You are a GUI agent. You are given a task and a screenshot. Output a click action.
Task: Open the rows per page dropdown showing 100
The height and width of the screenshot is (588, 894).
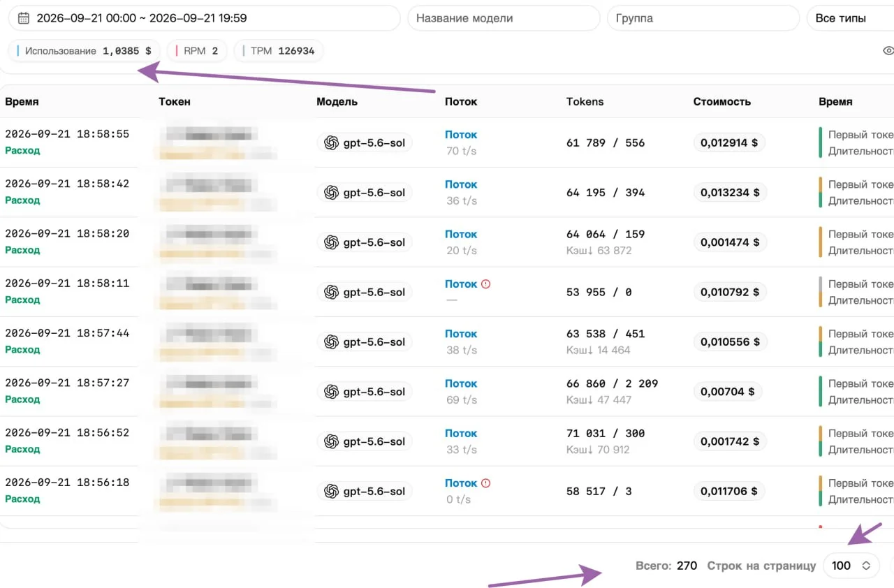(x=851, y=566)
